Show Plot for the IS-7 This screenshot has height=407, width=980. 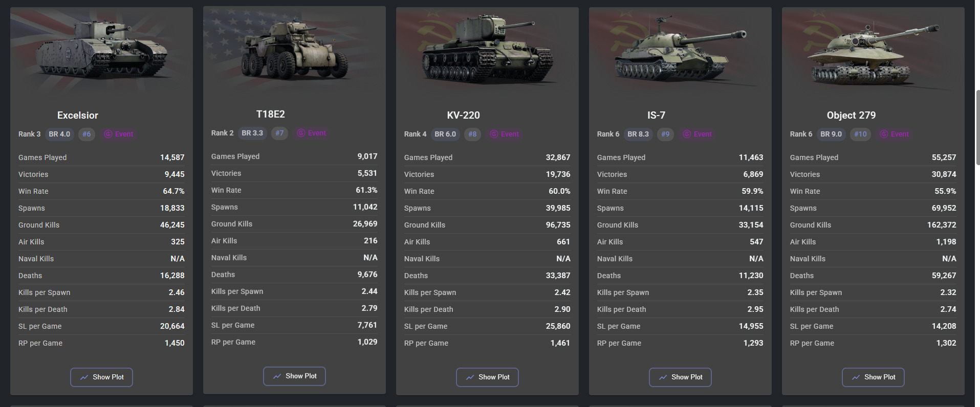tap(680, 377)
